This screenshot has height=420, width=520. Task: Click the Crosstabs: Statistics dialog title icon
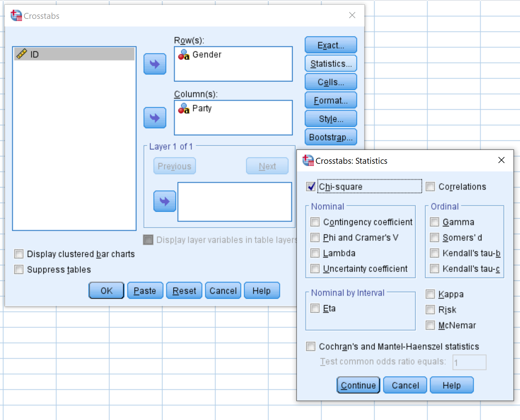(308, 160)
